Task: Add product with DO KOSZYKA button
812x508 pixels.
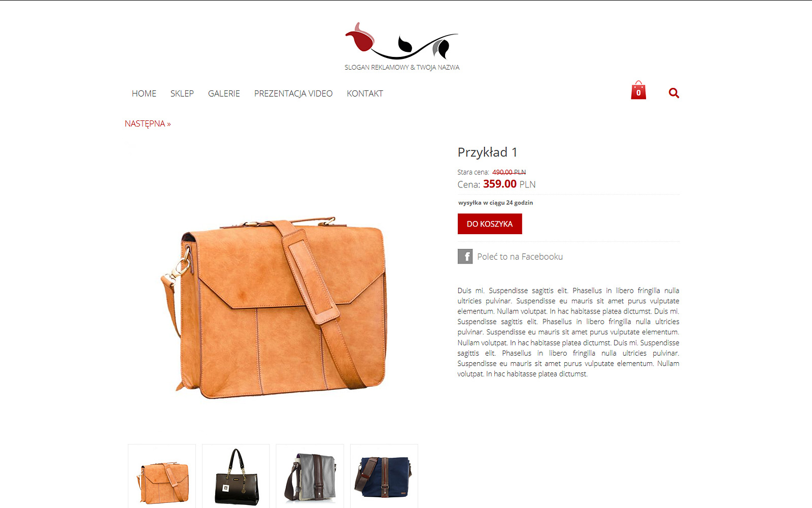Action: point(490,224)
